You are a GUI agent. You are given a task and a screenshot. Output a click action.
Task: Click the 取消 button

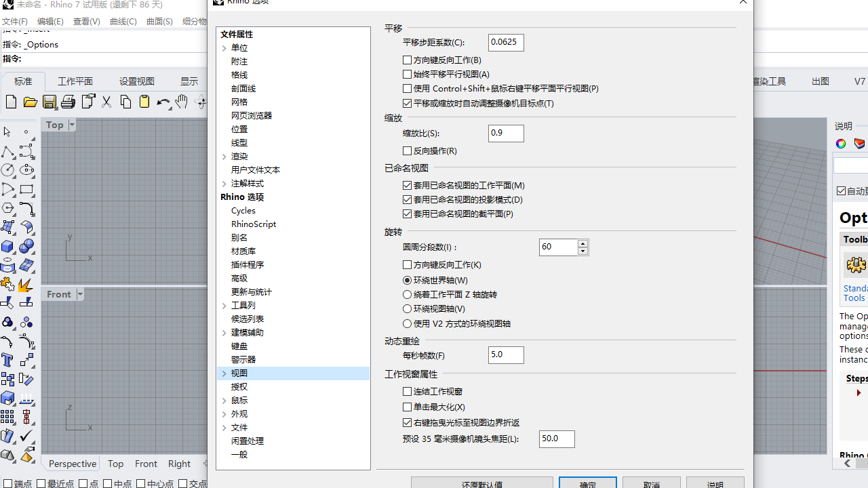pyautogui.click(x=651, y=484)
